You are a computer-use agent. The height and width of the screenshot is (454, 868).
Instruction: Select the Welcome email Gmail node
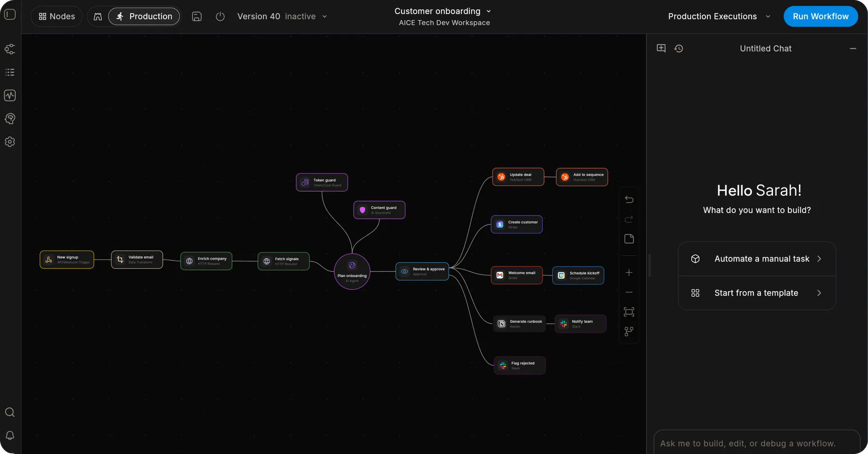click(517, 275)
